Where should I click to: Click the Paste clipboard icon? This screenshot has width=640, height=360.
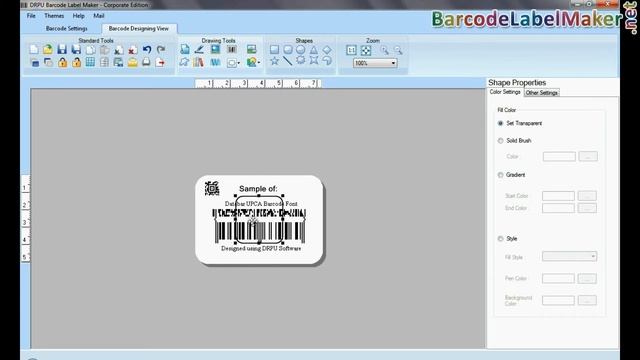point(104,50)
